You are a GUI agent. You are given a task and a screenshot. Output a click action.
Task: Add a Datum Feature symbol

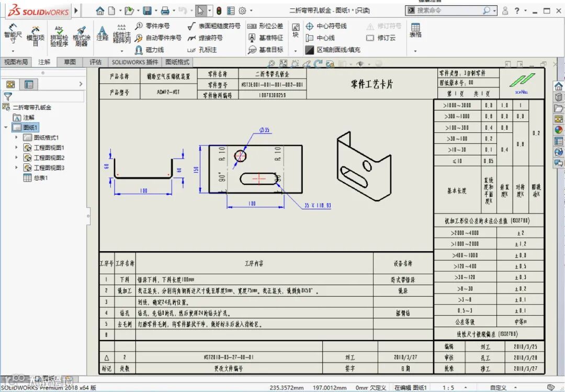[265, 38]
